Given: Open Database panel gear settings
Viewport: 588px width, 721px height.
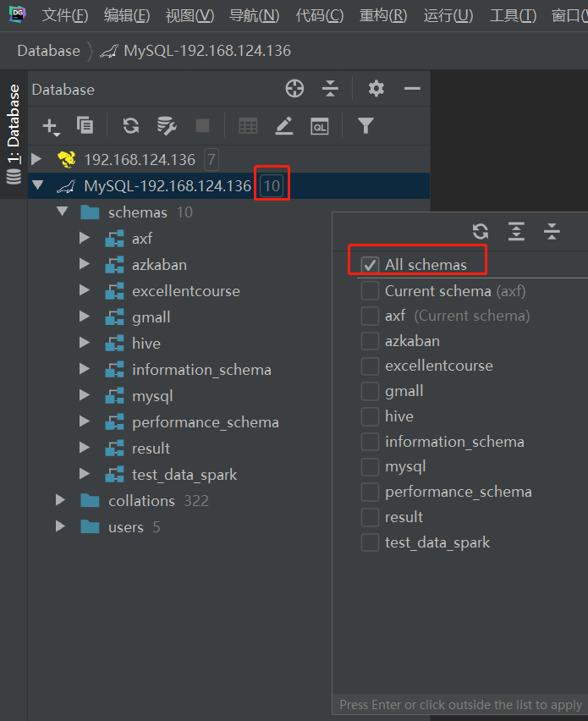Looking at the screenshot, I should coord(376,88).
